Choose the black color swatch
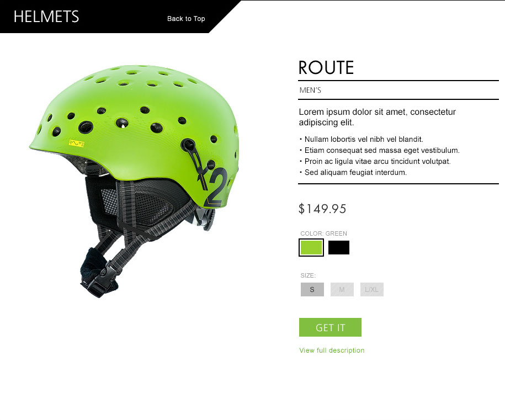The height and width of the screenshot is (420, 505). point(339,247)
